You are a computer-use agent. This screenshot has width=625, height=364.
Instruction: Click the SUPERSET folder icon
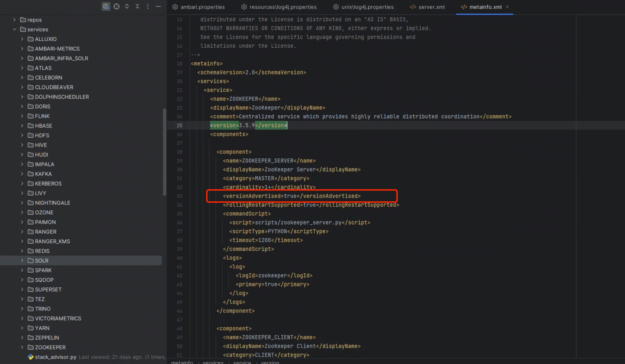[31, 290]
